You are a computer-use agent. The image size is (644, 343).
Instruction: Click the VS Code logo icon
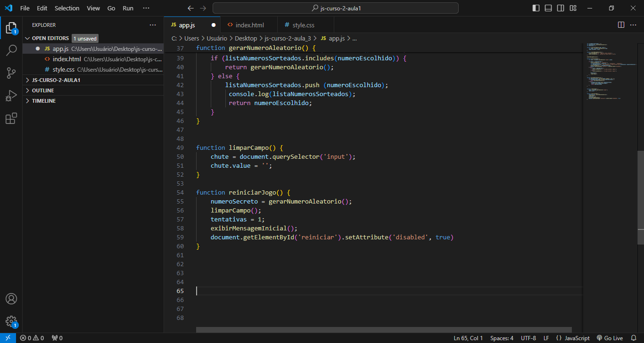8,8
